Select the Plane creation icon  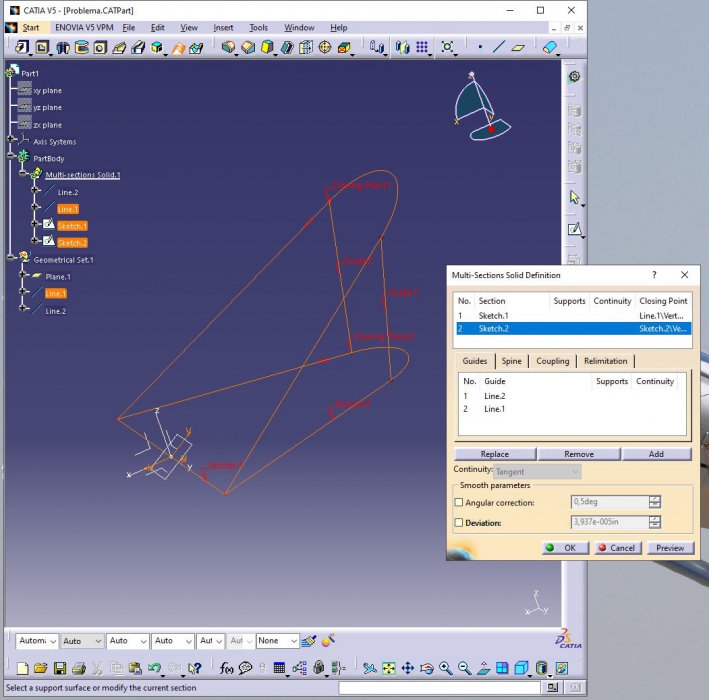pos(518,47)
